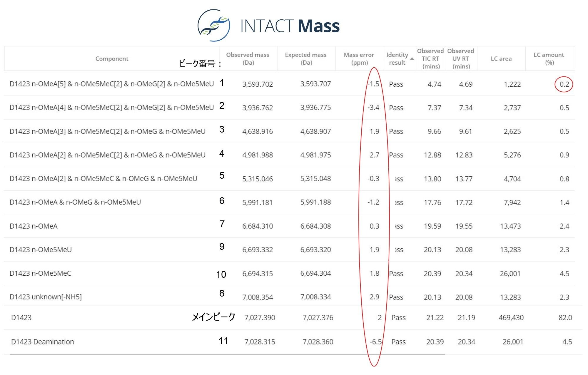The height and width of the screenshot is (375, 588).
Task: Click expected mass 3,936.775
Action: [315, 108]
